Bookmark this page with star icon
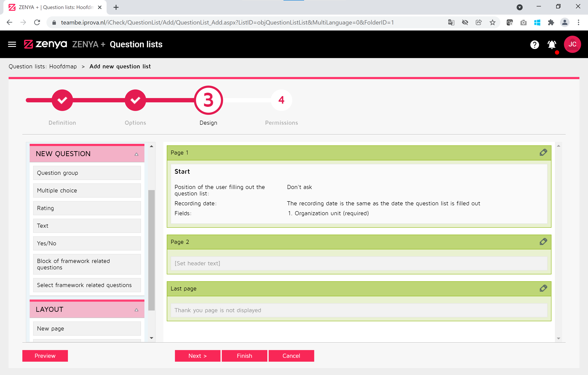The height and width of the screenshot is (375, 588). point(492,23)
